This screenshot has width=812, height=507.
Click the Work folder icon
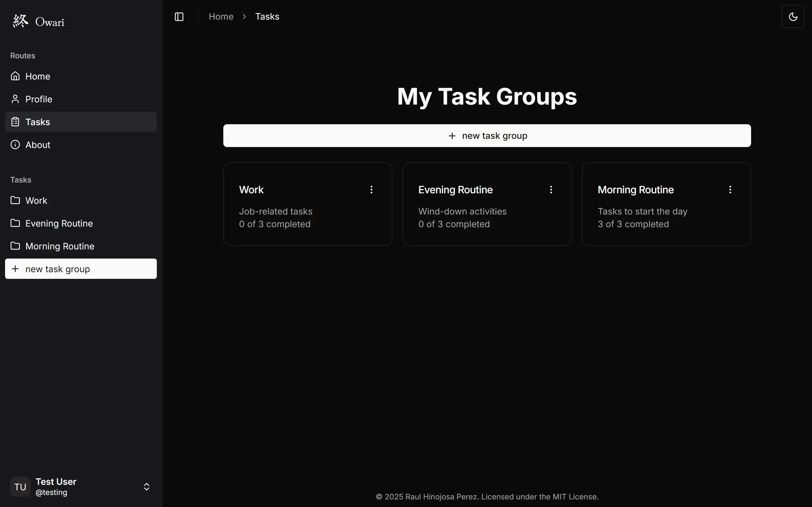pos(15,200)
